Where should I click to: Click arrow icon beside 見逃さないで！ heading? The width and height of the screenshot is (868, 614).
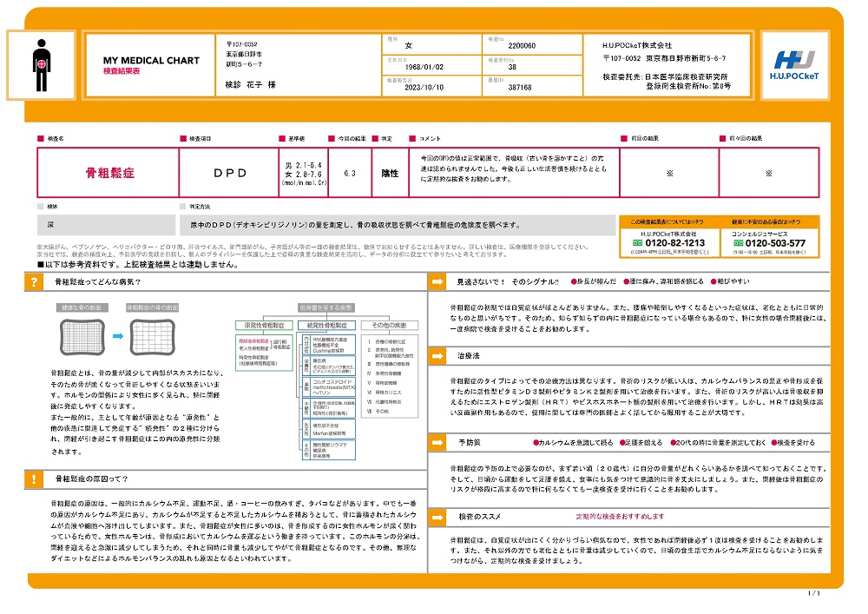tap(437, 281)
